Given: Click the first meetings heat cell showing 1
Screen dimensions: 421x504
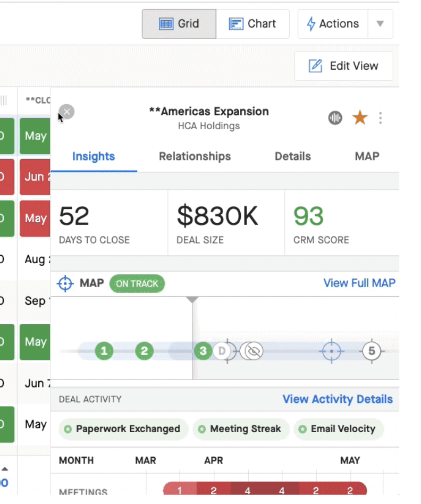Looking at the screenshot, I should pos(180,490).
